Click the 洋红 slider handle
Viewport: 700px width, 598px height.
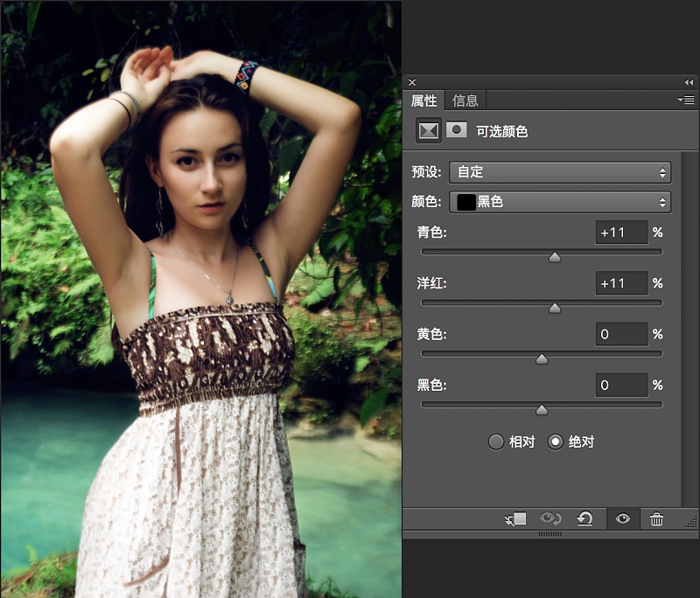point(555,308)
